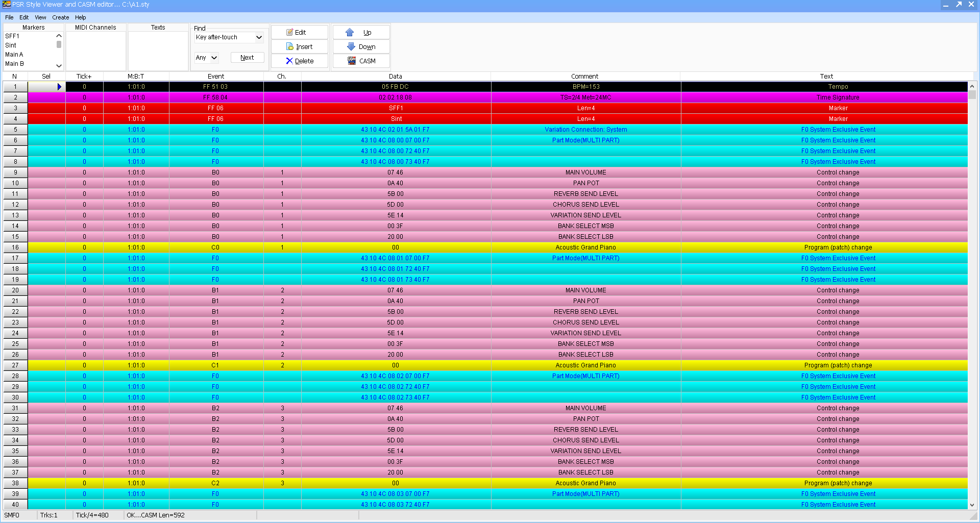Click the Comment column header

tap(585, 77)
